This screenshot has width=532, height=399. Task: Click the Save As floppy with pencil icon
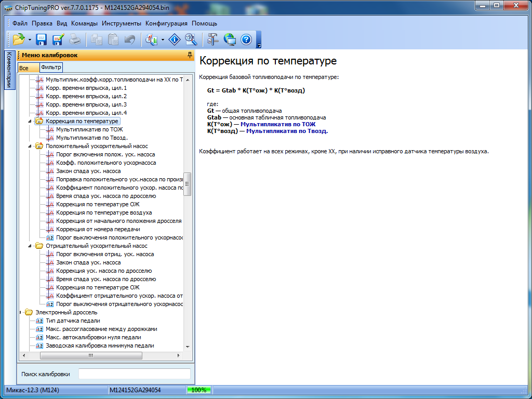[58, 39]
